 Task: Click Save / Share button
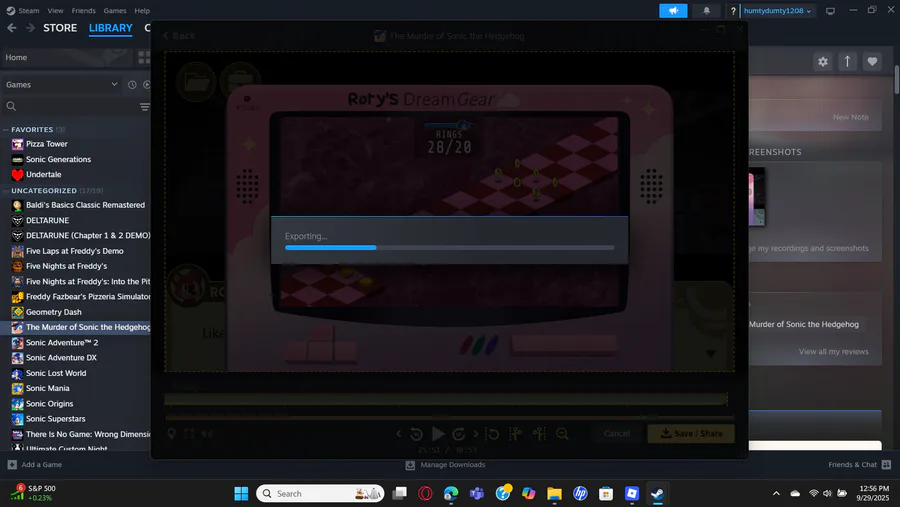coord(691,434)
